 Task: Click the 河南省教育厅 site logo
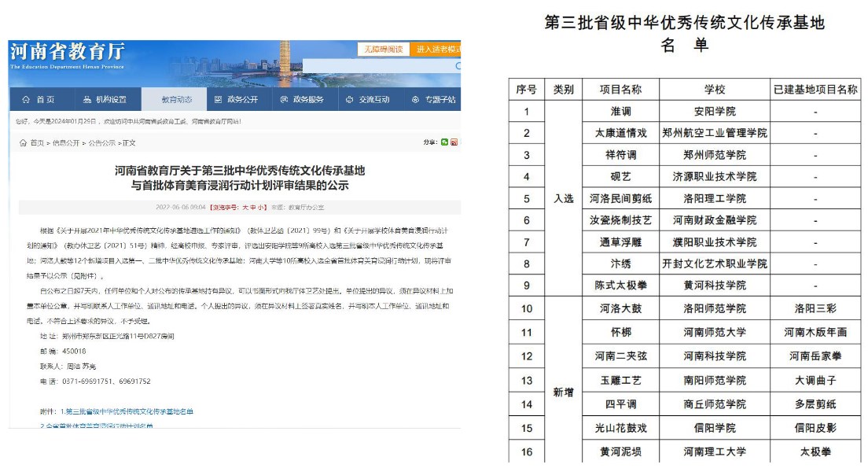[68, 53]
